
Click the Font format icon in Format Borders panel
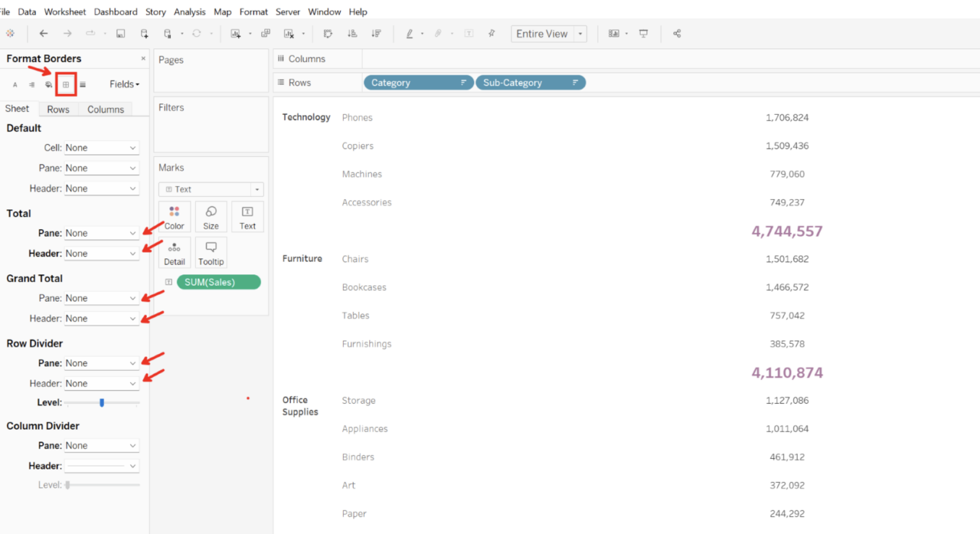tap(15, 84)
